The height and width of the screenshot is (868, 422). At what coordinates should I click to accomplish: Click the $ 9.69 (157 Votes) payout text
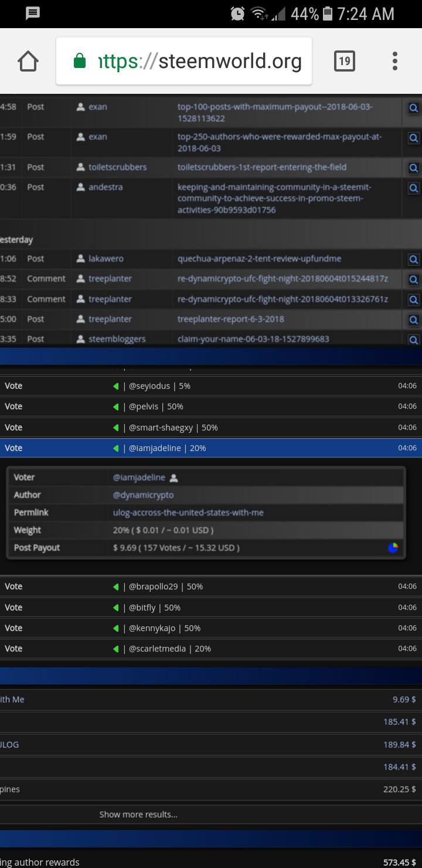pos(176,548)
